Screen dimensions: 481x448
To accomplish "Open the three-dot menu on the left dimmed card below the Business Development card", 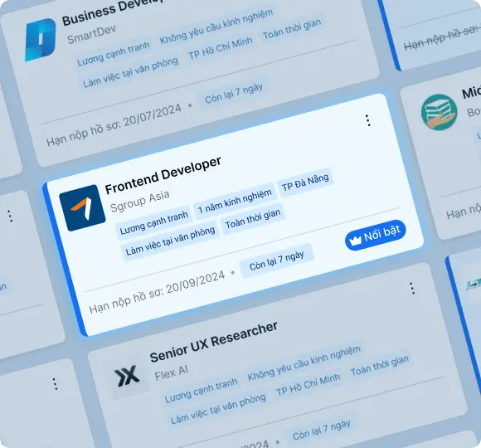I will click(x=10, y=216).
